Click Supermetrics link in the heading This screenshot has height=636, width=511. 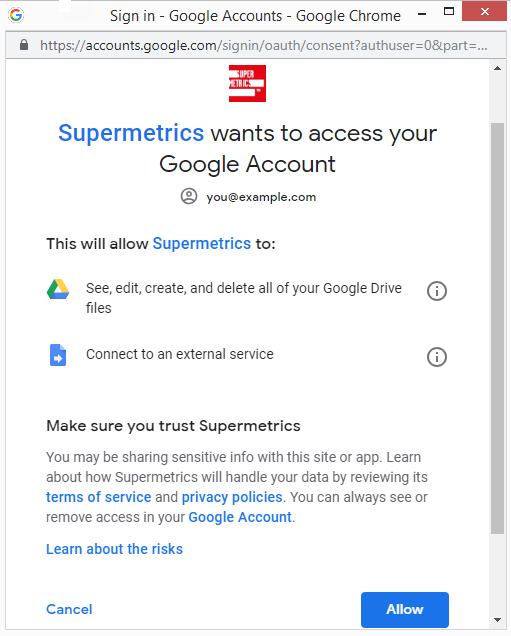[131, 133]
